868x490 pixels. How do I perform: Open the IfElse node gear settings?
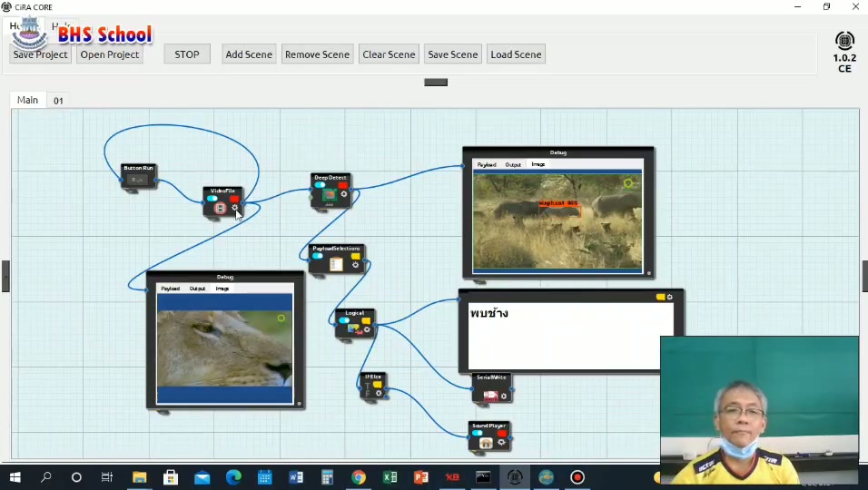pyautogui.click(x=379, y=393)
